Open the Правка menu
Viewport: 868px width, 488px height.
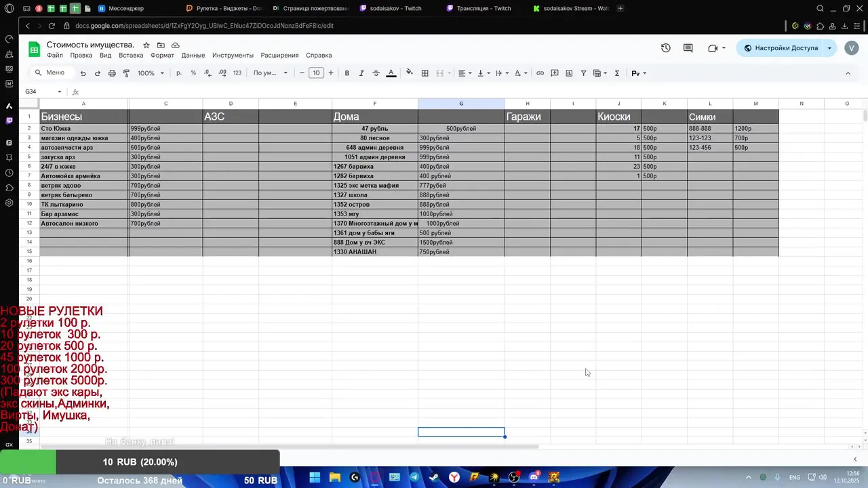point(81,56)
